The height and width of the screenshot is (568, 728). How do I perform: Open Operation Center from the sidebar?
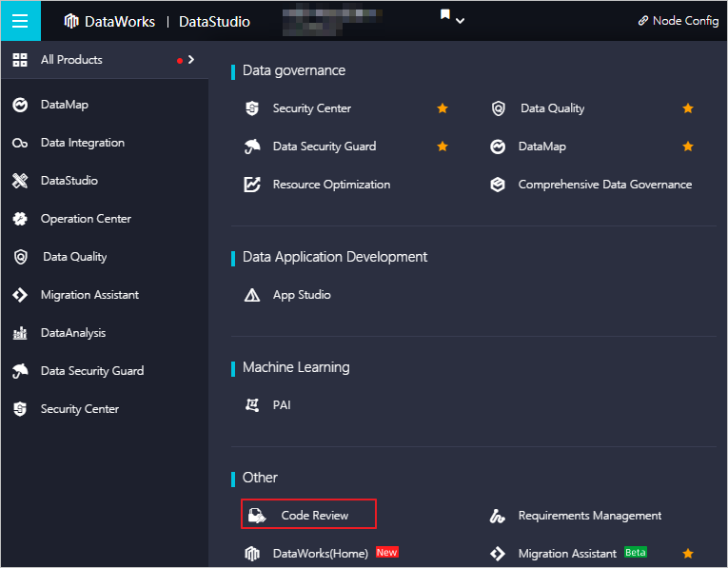86,219
